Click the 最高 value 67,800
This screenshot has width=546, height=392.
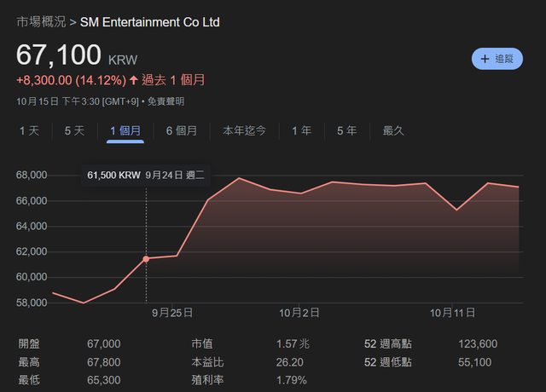click(104, 362)
